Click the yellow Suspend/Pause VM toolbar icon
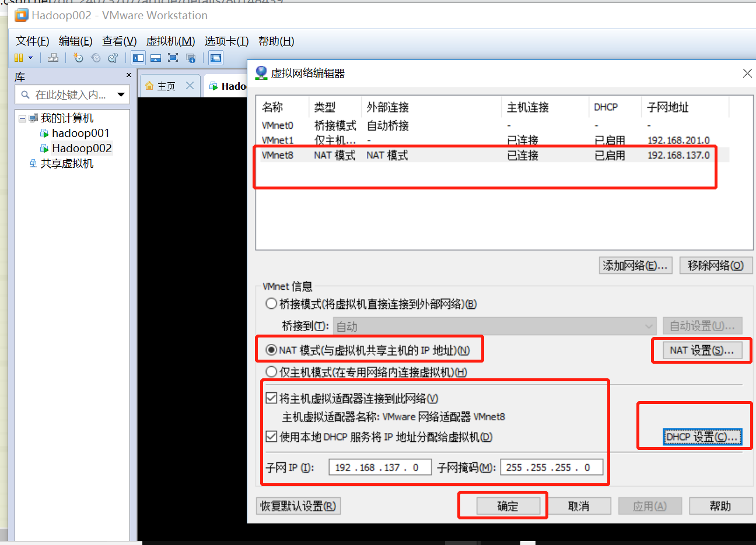Image resolution: width=756 pixels, height=545 pixels. [19, 58]
